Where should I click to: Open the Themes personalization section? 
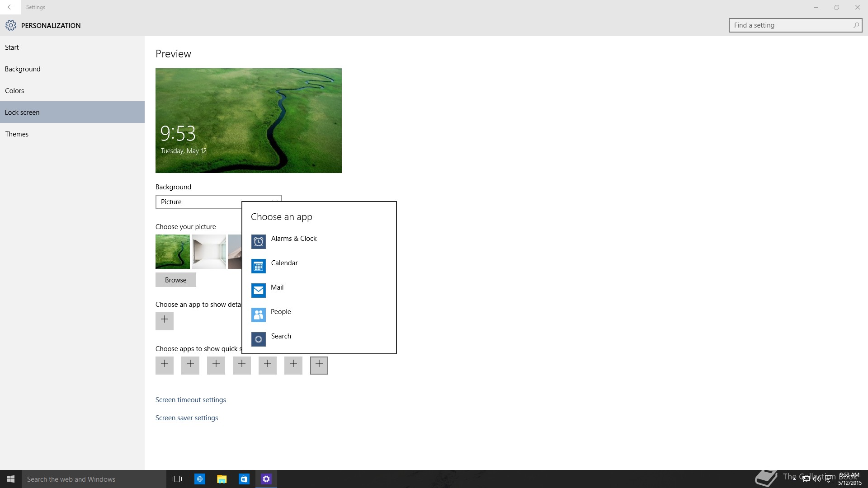click(72, 134)
